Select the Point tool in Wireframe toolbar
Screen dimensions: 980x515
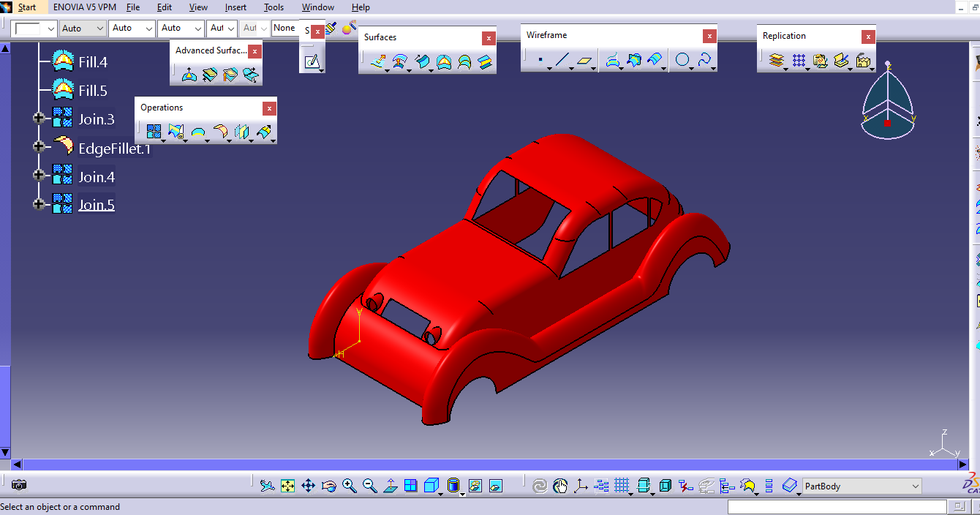click(x=540, y=61)
